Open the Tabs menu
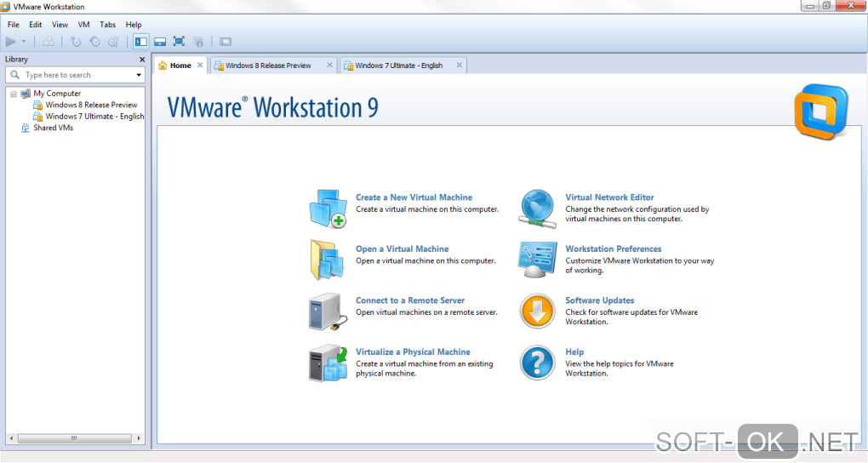Image resolution: width=868 pixels, height=463 pixels. 107,25
